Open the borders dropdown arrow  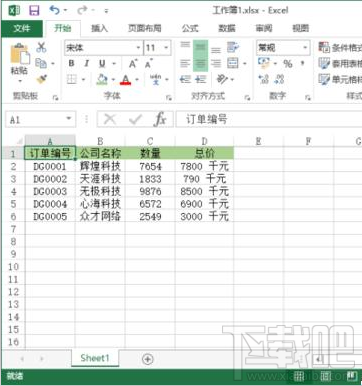pyautogui.click(x=83, y=80)
